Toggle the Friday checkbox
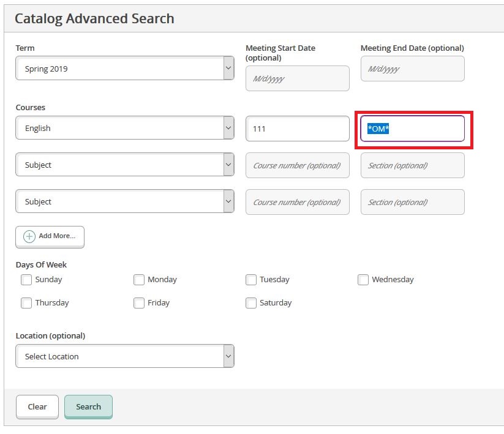Image resolution: width=504 pixels, height=434 pixels. (139, 303)
